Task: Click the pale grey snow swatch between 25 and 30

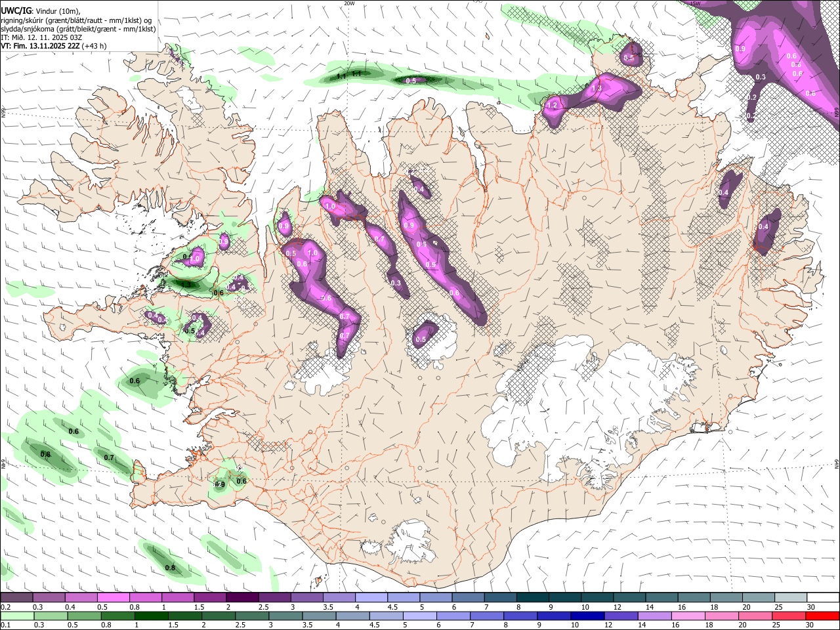Action: [x=791, y=597]
